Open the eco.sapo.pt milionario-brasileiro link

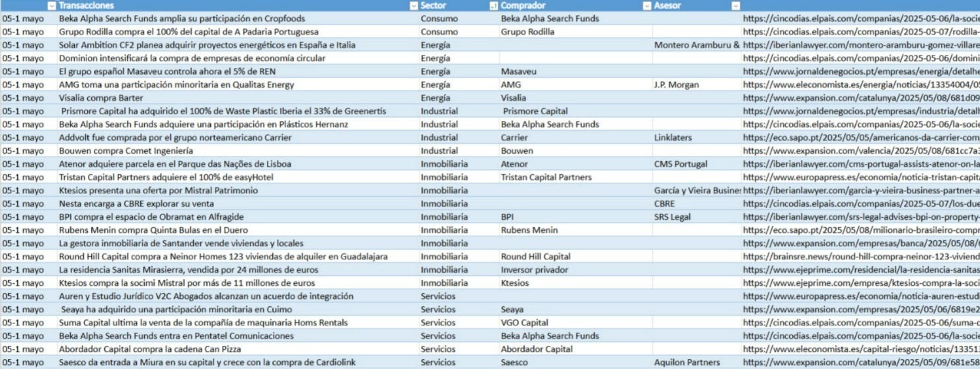pos(861,230)
